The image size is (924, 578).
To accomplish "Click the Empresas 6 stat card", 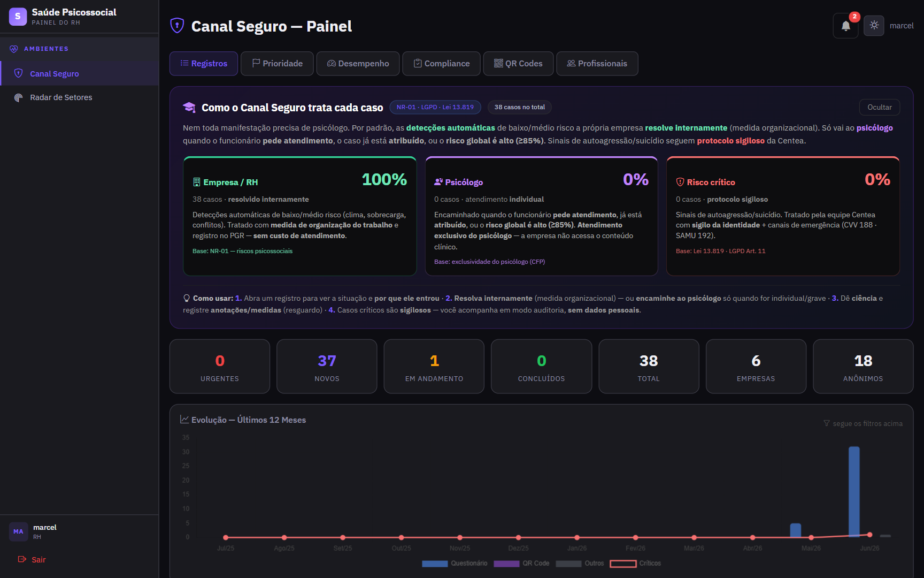I will coord(756,367).
